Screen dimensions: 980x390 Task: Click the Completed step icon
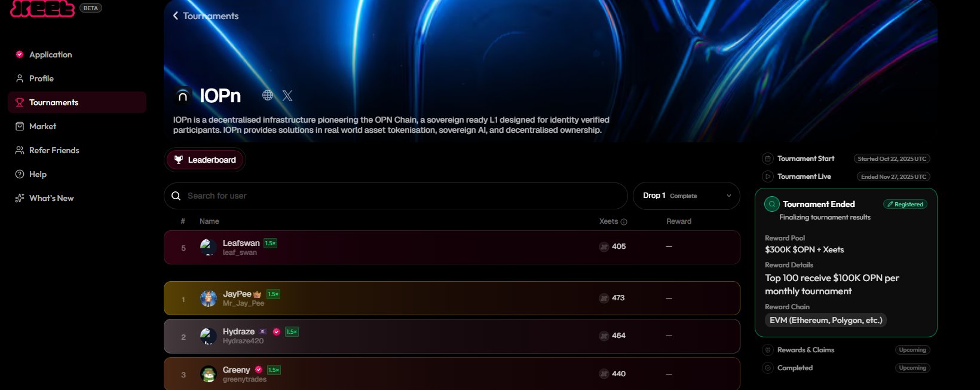(768, 368)
